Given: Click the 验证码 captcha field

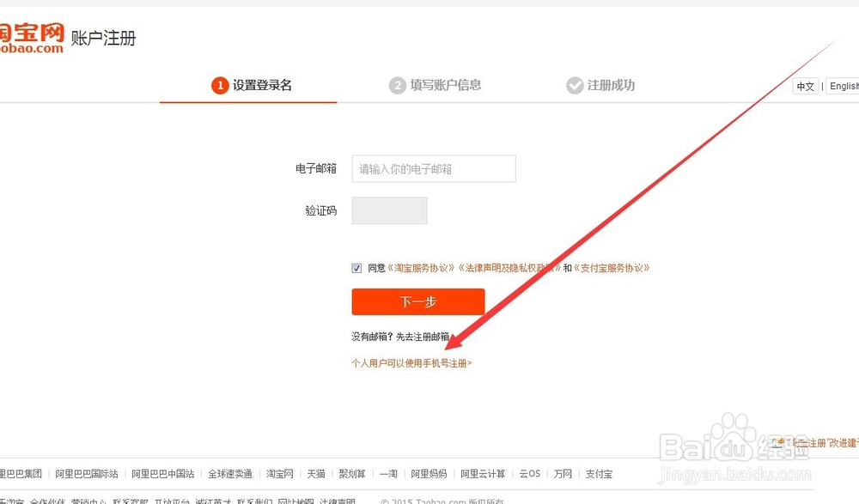Looking at the screenshot, I should [x=389, y=210].
